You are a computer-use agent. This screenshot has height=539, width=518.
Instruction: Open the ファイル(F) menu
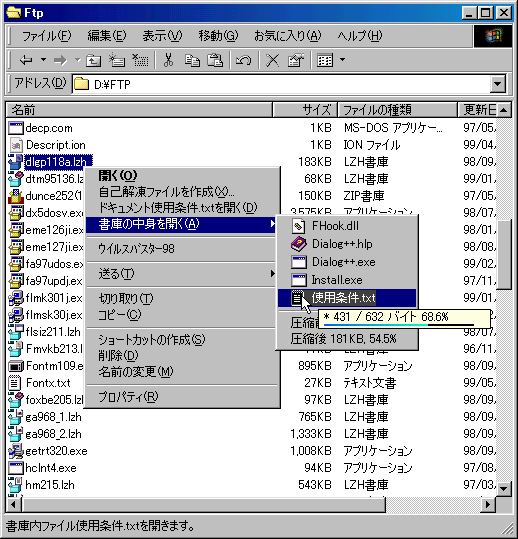click(x=46, y=36)
